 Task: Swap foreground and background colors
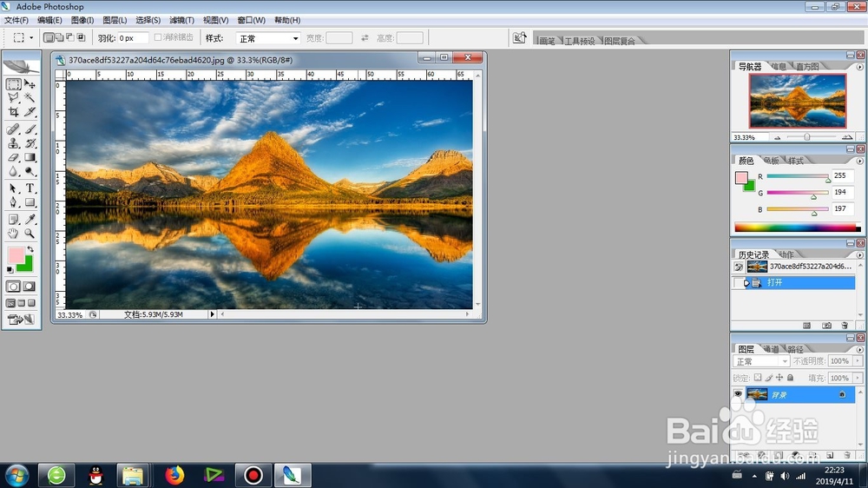pos(30,250)
